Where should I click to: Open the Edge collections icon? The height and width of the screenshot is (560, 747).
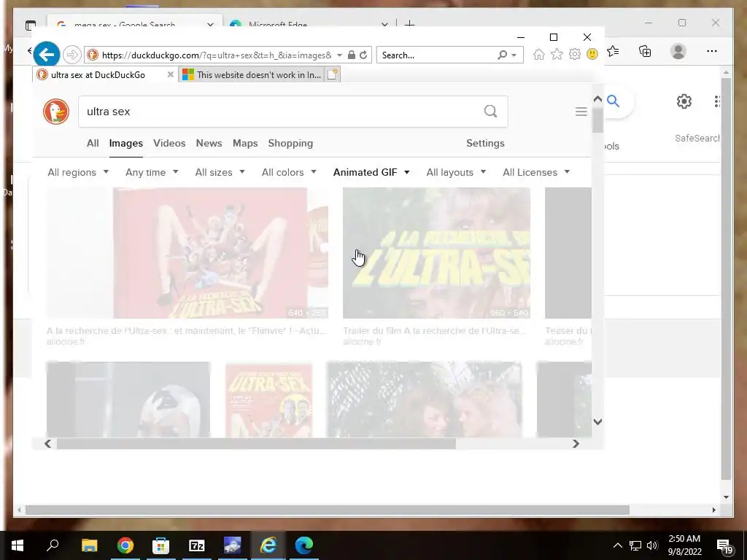645,51
